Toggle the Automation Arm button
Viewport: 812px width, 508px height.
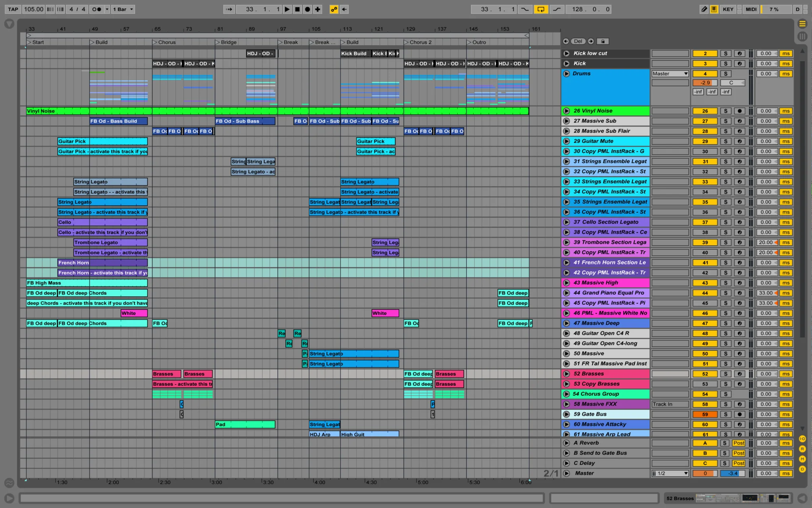[x=334, y=9]
